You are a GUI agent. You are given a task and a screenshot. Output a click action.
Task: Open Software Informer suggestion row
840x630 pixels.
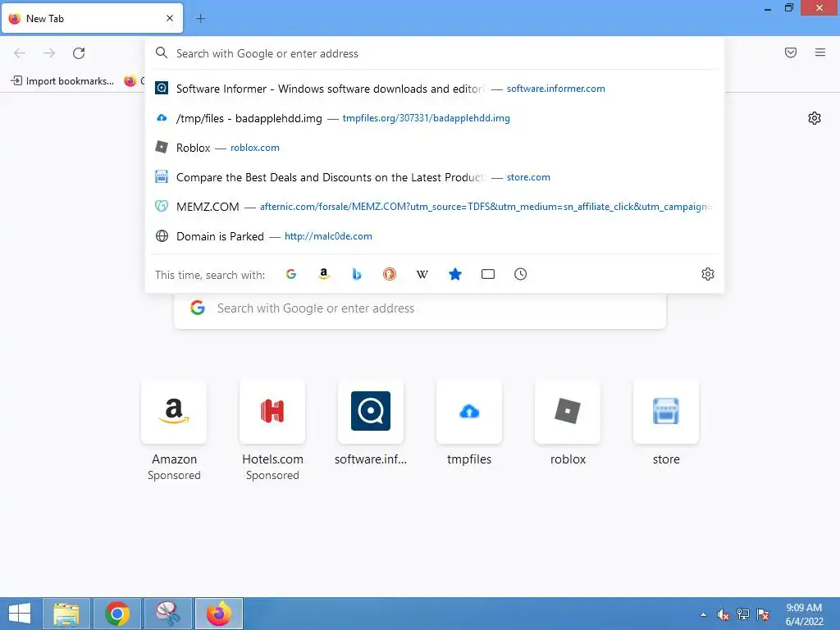[x=435, y=89]
